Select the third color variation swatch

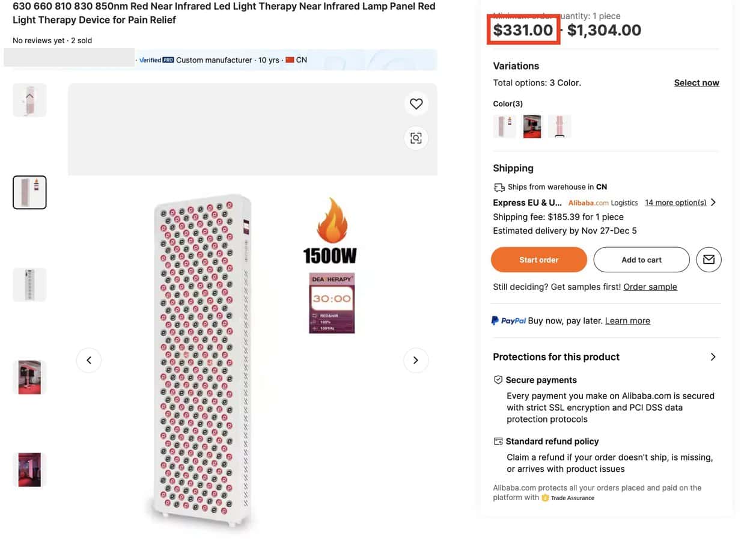coord(559,126)
